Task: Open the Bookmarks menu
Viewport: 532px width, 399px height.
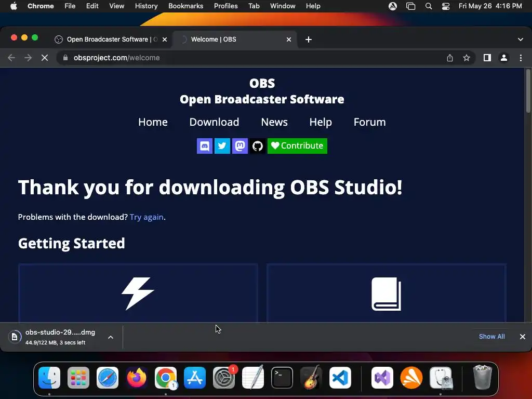Action: (185, 6)
